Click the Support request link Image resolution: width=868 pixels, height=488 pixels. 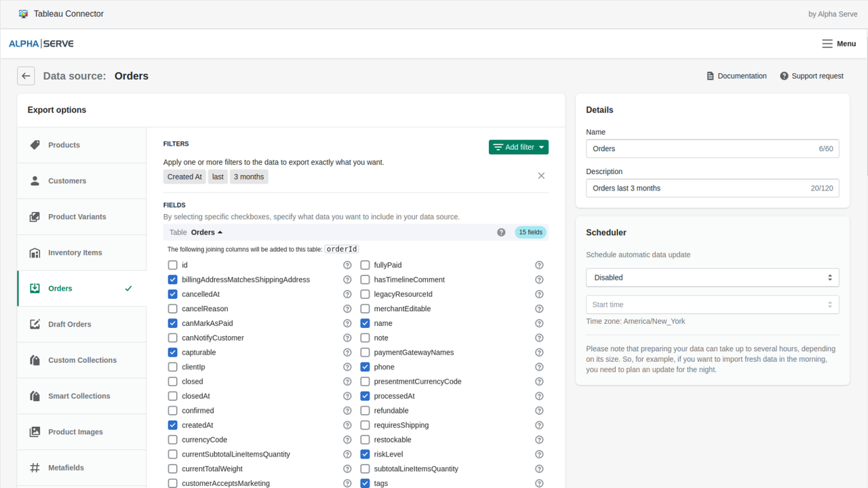coord(812,75)
